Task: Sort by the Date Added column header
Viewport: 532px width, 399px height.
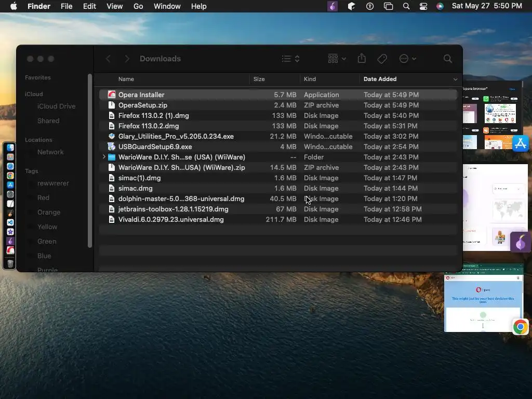Action: tap(380, 79)
